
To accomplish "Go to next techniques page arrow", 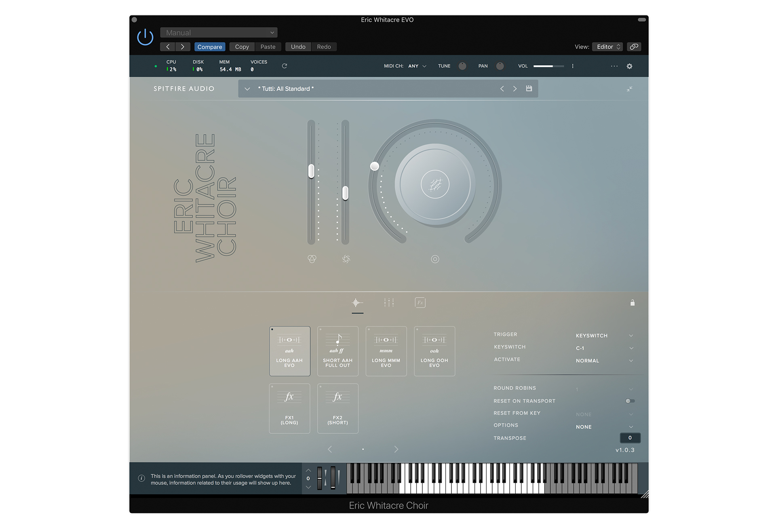I will coord(396,450).
